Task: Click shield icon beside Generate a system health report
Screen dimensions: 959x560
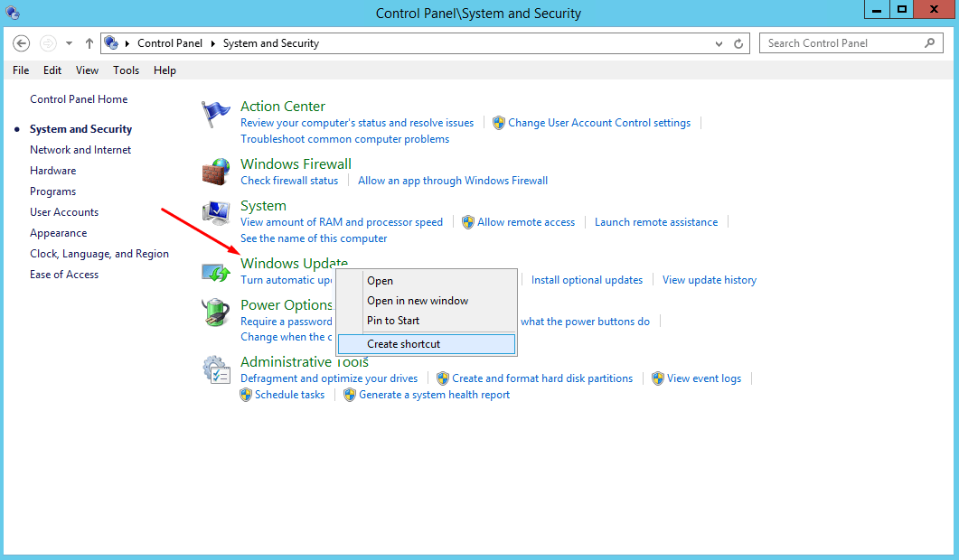Action: click(x=350, y=395)
